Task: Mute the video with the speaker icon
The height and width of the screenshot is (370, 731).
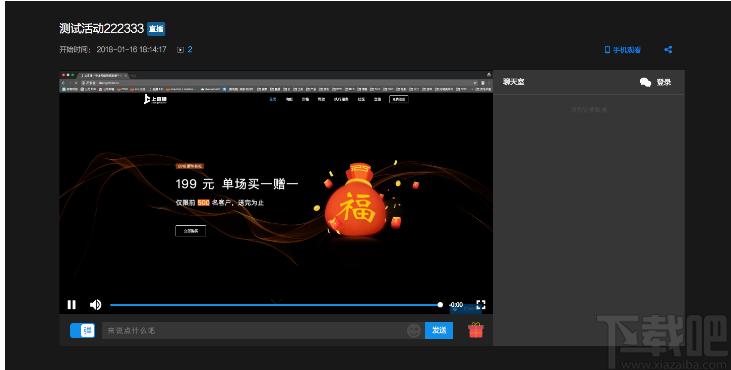Action: 96,305
